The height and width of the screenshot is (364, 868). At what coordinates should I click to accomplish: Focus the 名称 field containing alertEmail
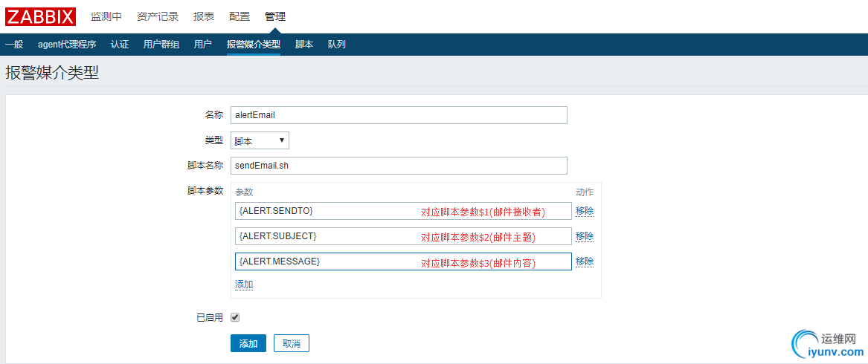click(399, 115)
